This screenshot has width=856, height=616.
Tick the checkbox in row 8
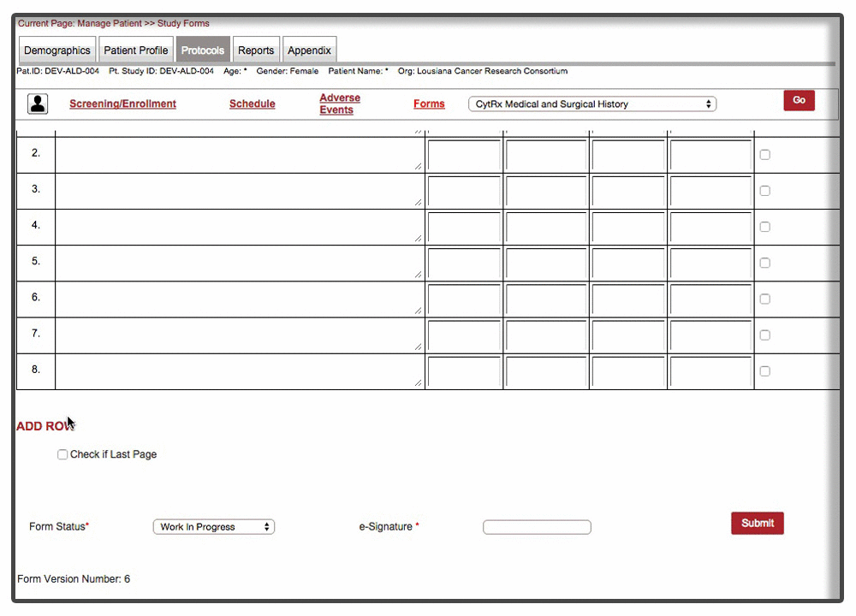click(764, 371)
